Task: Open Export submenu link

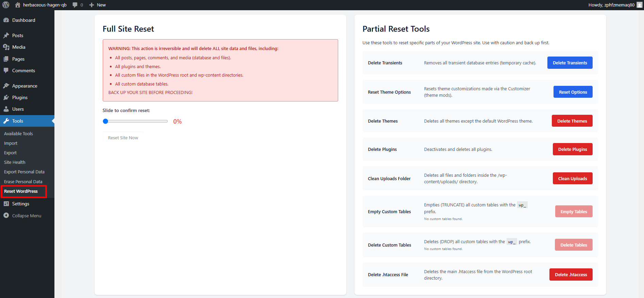Action: coord(10,153)
